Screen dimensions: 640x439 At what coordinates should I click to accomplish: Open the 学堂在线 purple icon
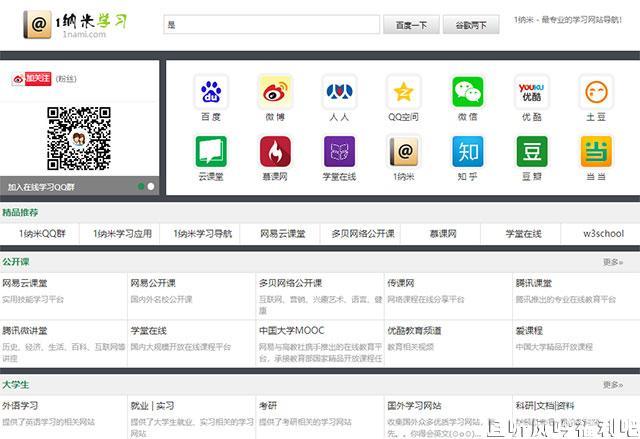[339, 151]
